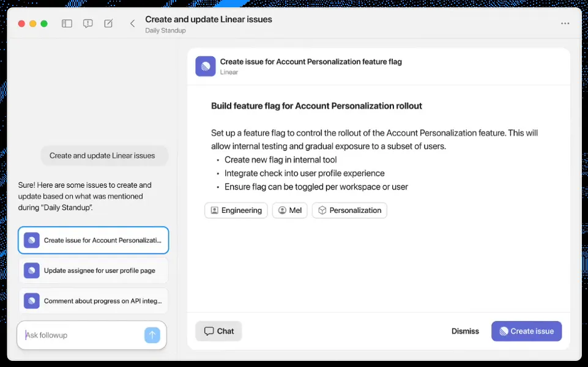Open the Personalization project tag
The image size is (588, 367).
click(349, 210)
